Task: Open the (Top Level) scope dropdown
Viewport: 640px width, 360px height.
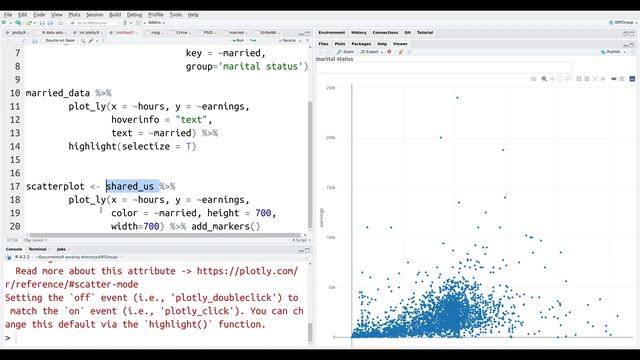Action: (x=35, y=240)
